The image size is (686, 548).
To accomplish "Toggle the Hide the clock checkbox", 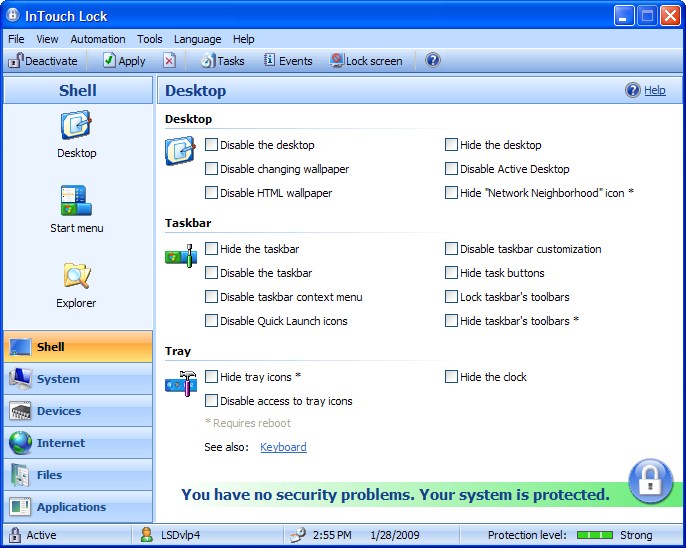I will 451,377.
